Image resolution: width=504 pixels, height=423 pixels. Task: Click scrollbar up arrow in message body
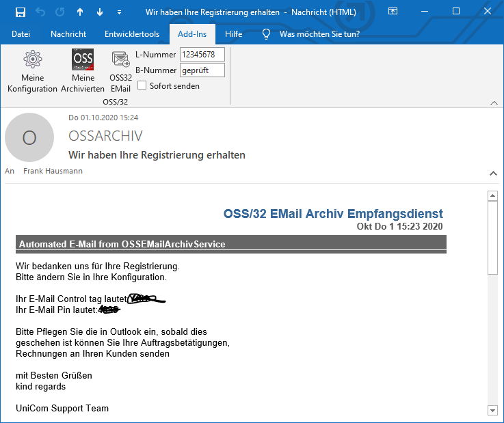coord(492,195)
